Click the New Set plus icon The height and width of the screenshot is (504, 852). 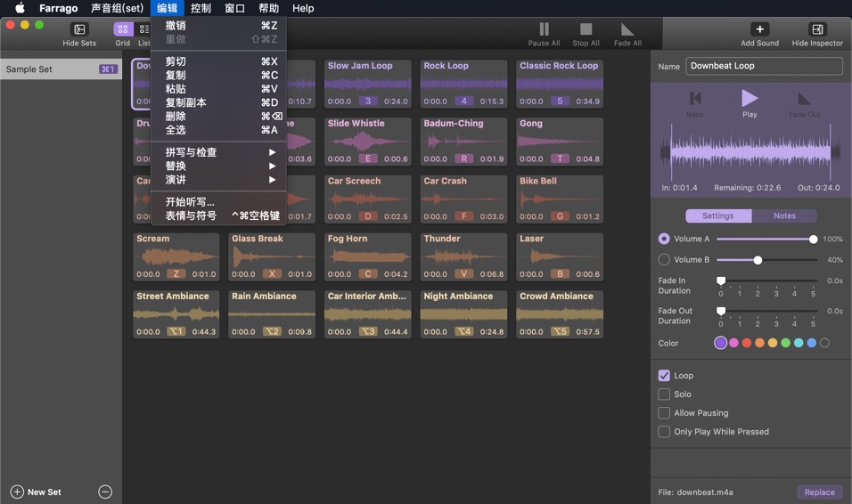point(18,492)
